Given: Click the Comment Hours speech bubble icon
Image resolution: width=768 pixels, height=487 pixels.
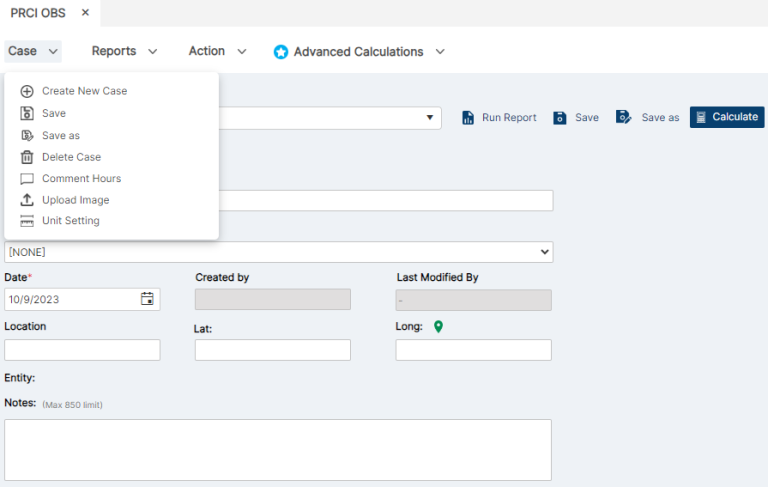Looking at the screenshot, I should pyautogui.click(x=27, y=179).
